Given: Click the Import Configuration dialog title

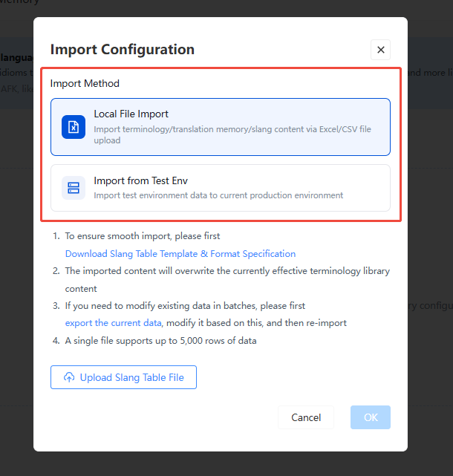Looking at the screenshot, I should point(123,50).
